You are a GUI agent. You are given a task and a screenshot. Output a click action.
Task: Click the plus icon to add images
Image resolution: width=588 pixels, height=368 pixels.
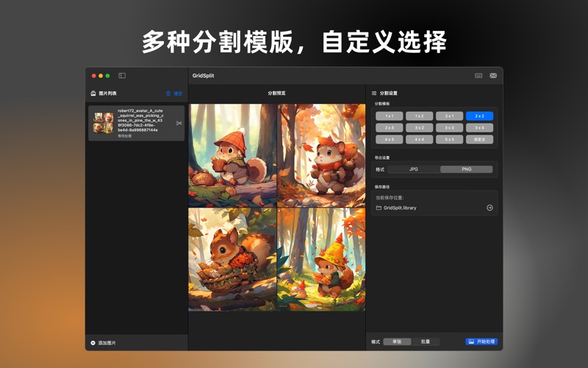coord(93,343)
